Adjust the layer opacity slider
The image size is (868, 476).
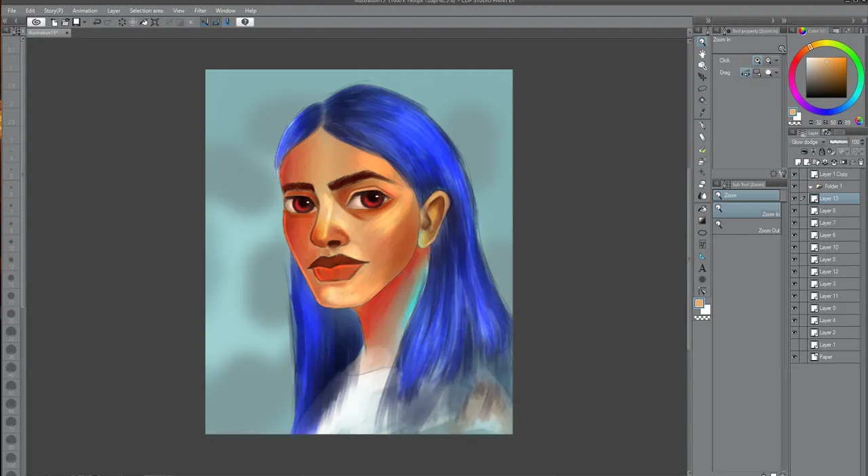(x=840, y=142)
